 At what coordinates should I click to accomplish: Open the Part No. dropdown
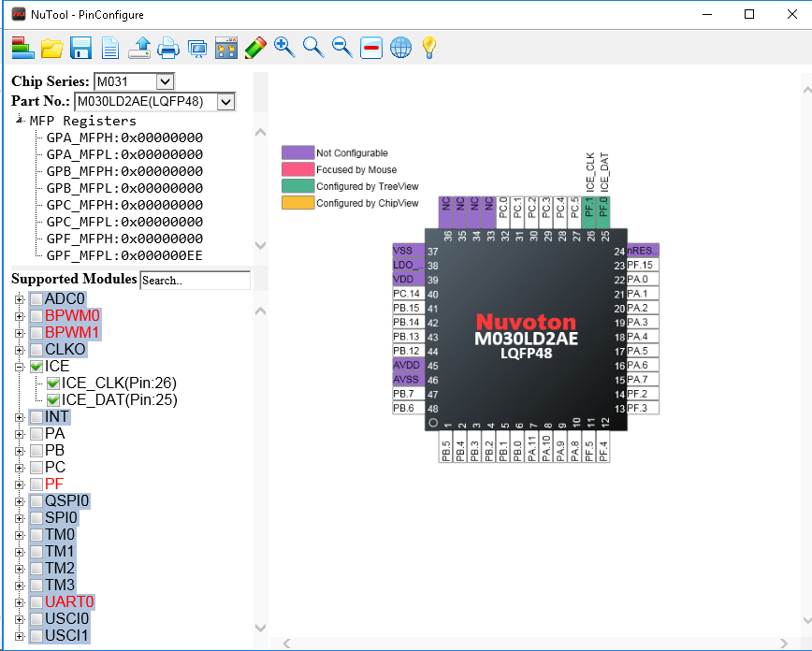coord(225,102)
